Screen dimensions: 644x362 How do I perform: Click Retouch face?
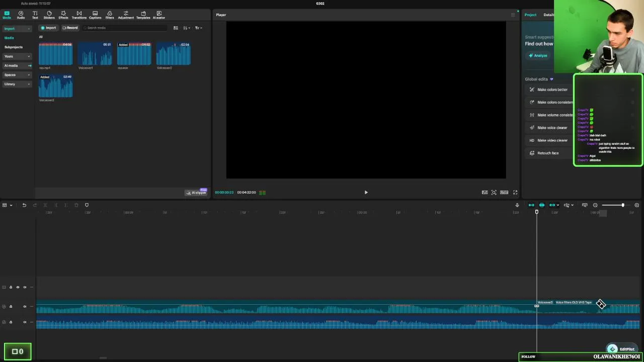[x=547, y=153]
